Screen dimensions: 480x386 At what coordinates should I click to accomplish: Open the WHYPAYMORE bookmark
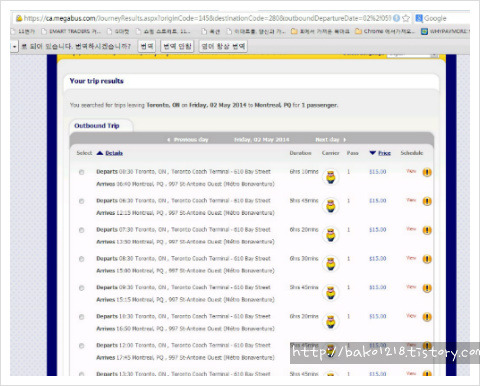pyautogui.click(x=445, y=31)
